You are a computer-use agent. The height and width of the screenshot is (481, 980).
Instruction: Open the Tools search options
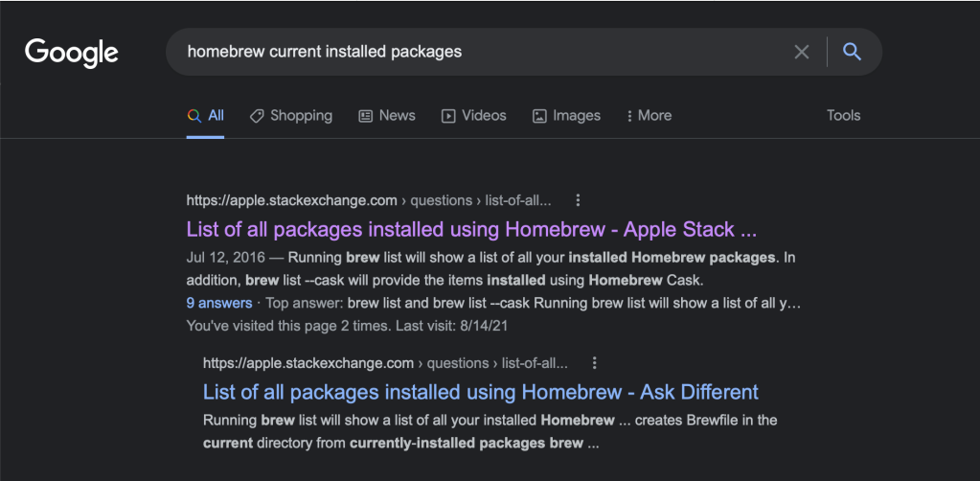click(843, 116)
